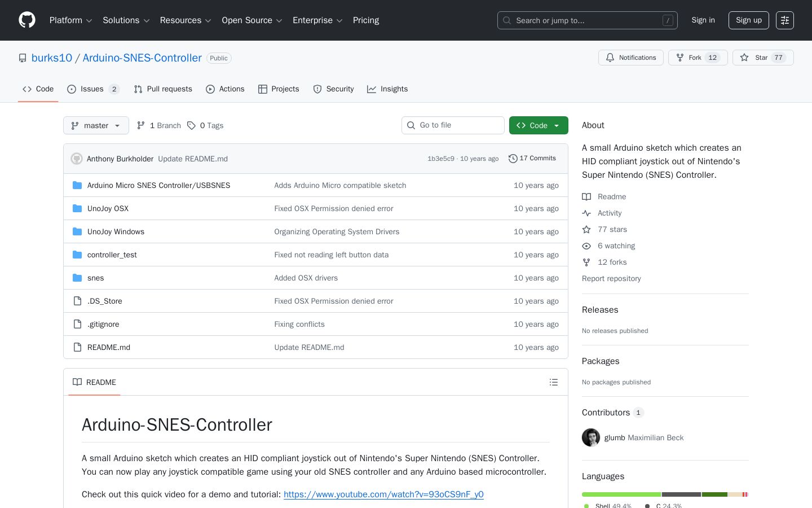
Task: Click the star icon beside 77 stars
Action: [586, 230]
